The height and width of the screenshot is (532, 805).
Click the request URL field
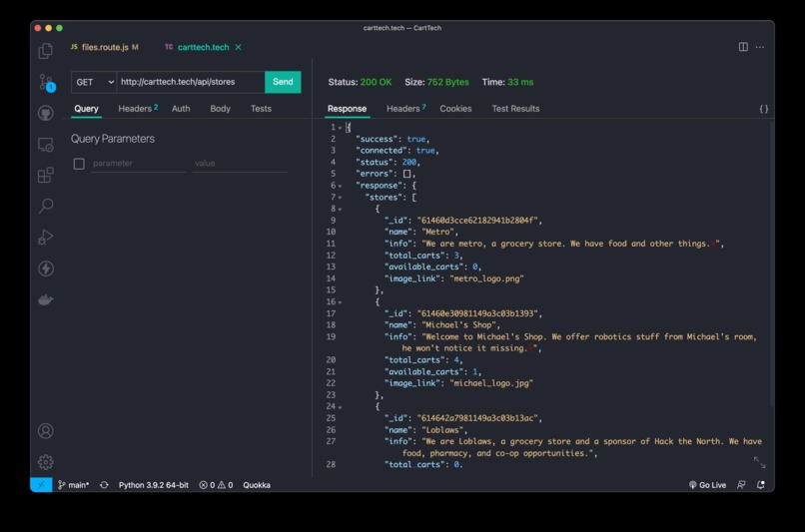click(x=191, y=82)
